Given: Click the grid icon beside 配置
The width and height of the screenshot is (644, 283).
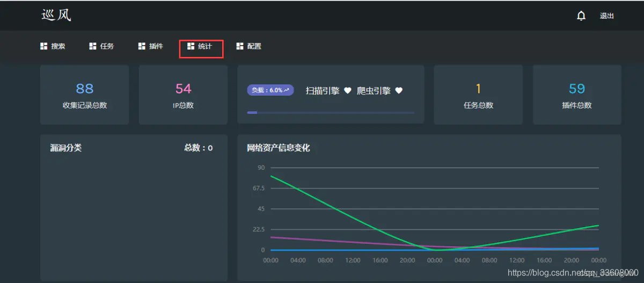Looking at the screenshot, I should click(x=240, y=46).
